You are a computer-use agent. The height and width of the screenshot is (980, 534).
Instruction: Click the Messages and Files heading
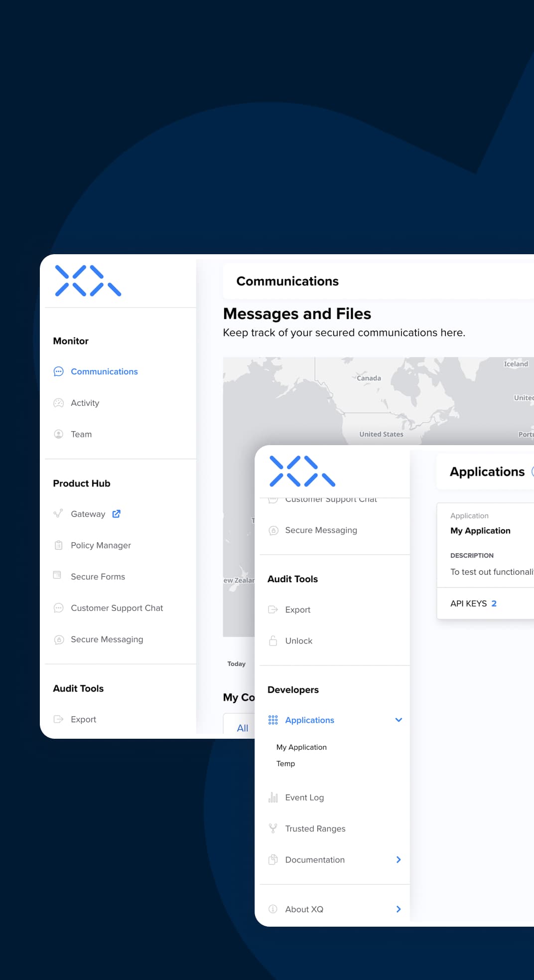click(297, 314)
